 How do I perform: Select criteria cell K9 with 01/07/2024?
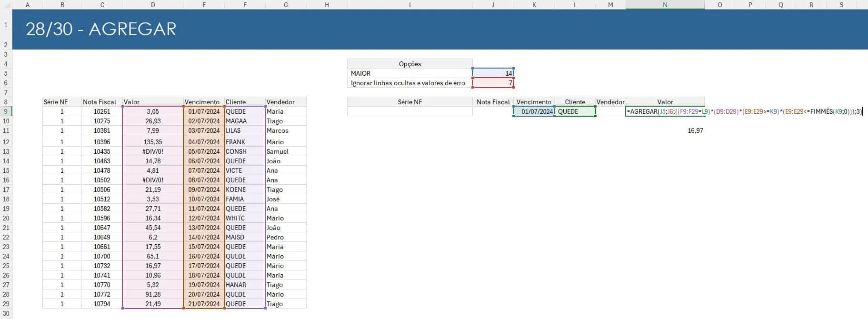[534, 111]
